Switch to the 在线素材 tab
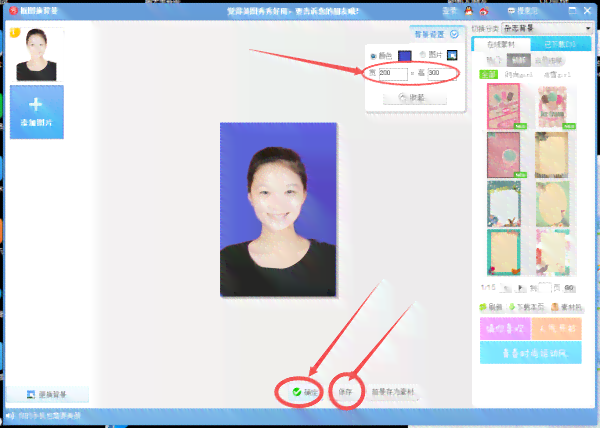Image resolution: width=600 pixels, height=428 pixels. click(x=501, y=44)
